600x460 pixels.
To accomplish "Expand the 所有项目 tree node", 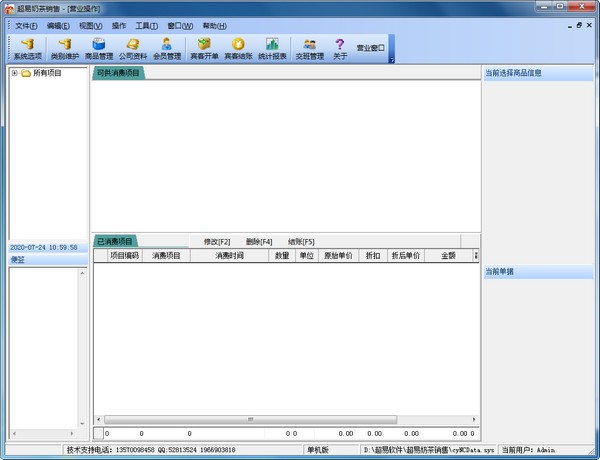I will (15, 73).
